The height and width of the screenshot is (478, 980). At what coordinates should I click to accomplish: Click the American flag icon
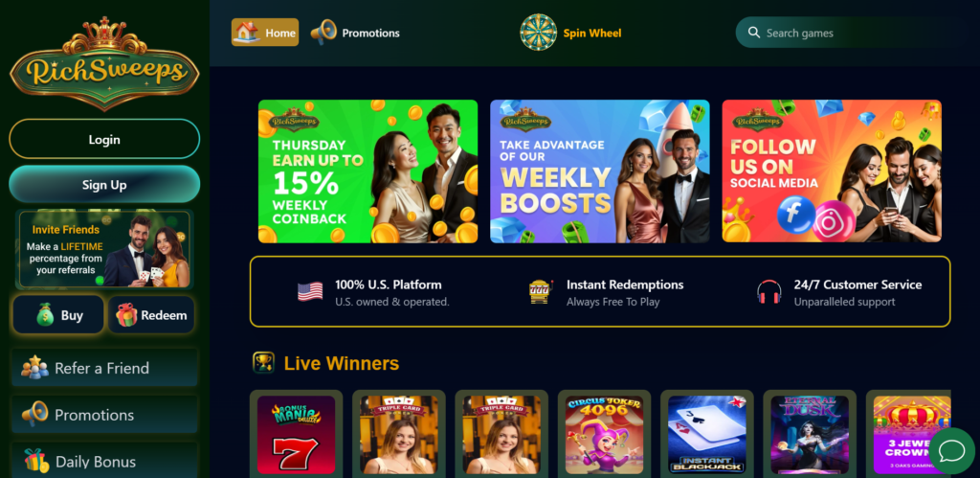pos(310,291)
